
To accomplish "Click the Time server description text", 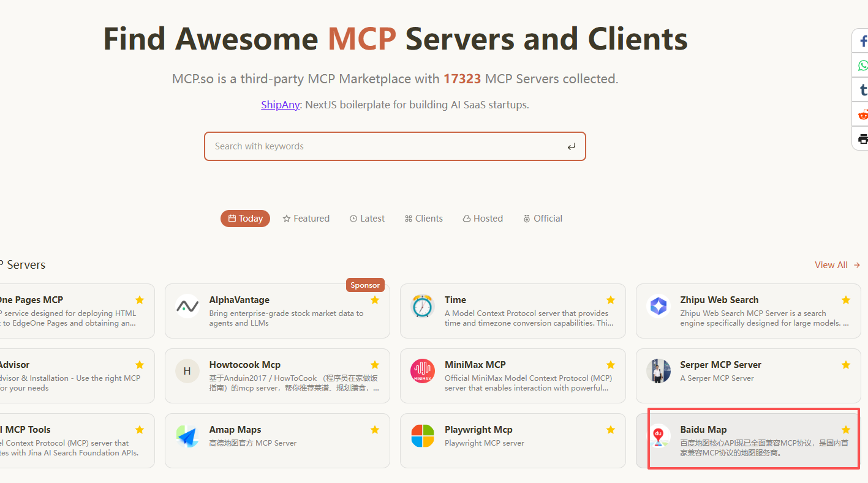I will (x=529, y=318).
